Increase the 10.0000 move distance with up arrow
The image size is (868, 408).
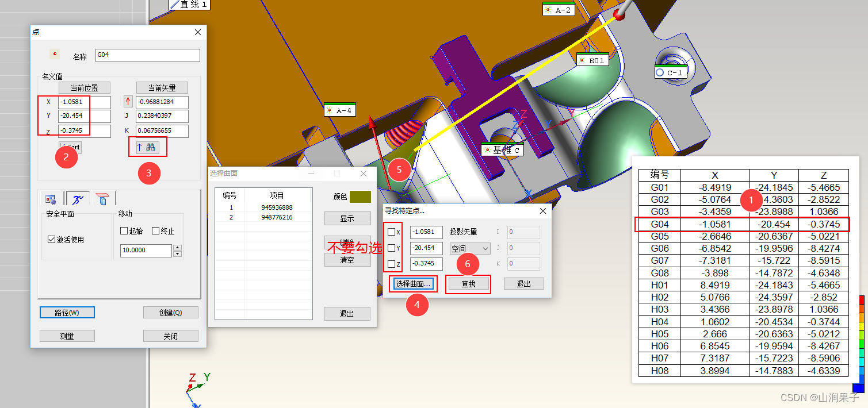pyautogui.click(x=178, y=248)
